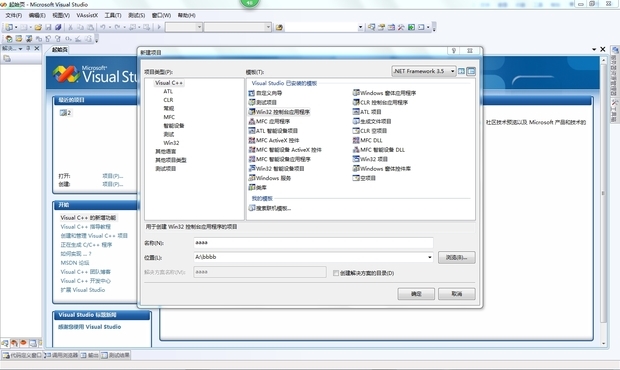620x370 pixels.
Task: Switch the template list to small icons view
Action: pos(471,71)
